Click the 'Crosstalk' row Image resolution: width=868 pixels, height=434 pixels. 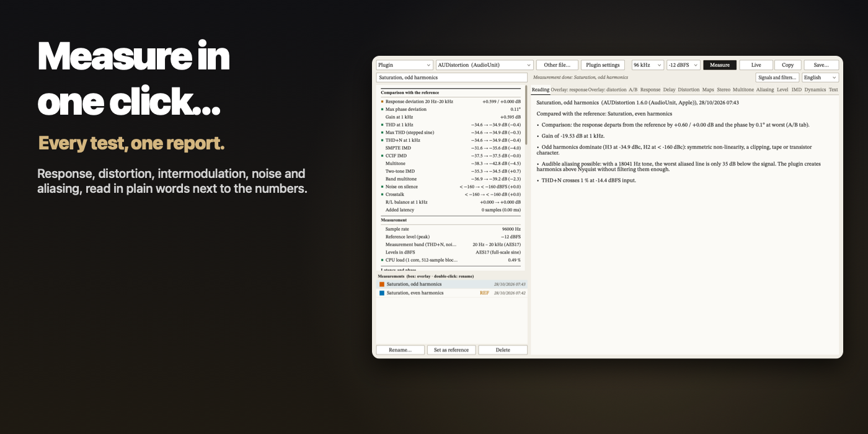click(451, 195)
